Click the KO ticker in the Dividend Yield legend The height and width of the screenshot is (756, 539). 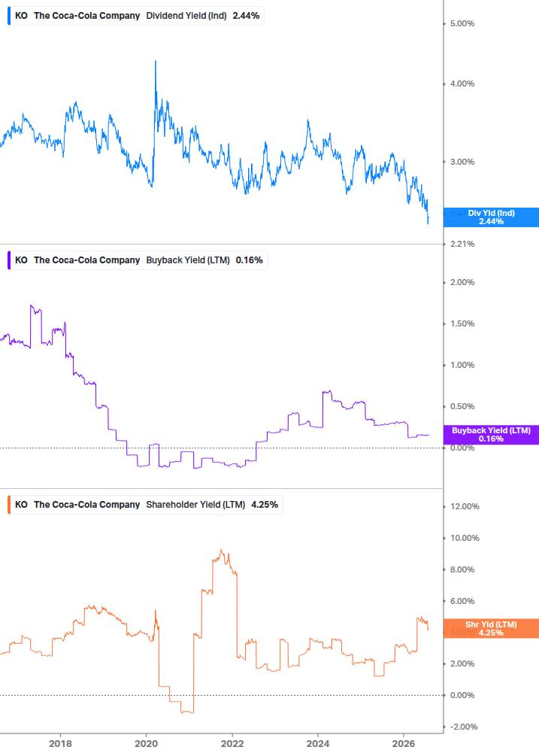click(21, 16)
